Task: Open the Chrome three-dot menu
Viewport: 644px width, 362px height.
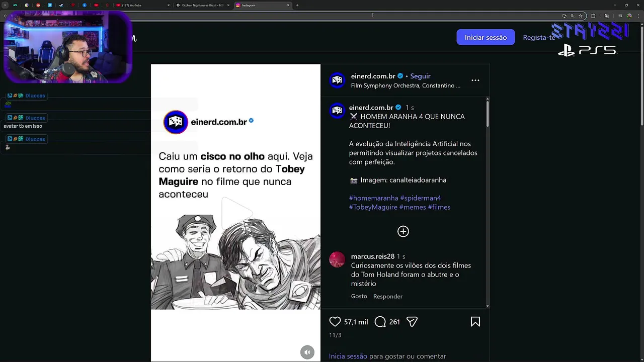Action: tap(638, 16)
